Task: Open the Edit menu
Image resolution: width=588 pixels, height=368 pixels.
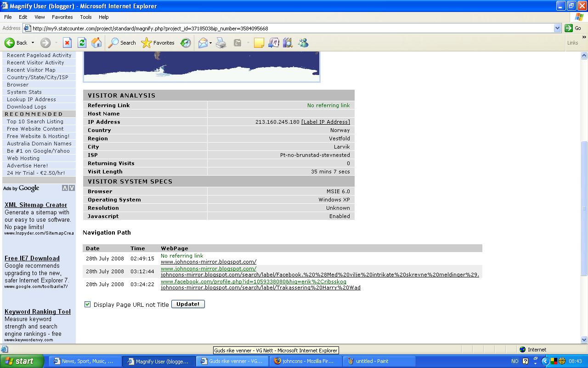Action: (x=23, y=17)
